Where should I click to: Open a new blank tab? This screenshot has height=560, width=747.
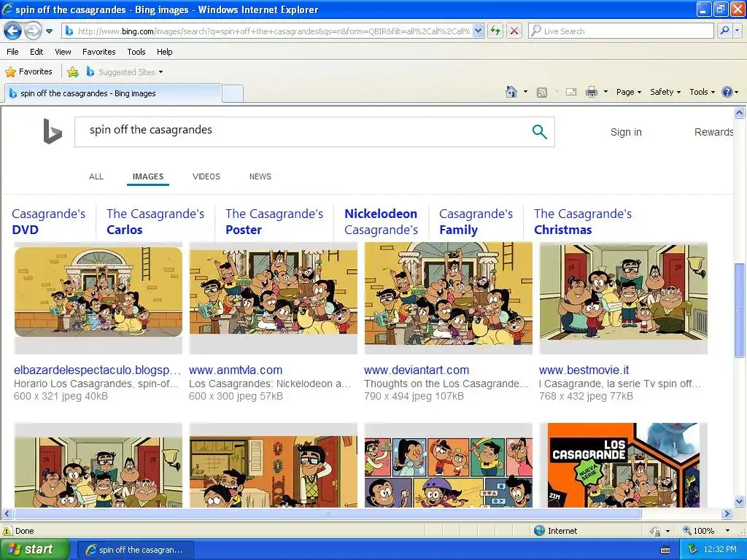pyautogui.click(x=233, y=93)
